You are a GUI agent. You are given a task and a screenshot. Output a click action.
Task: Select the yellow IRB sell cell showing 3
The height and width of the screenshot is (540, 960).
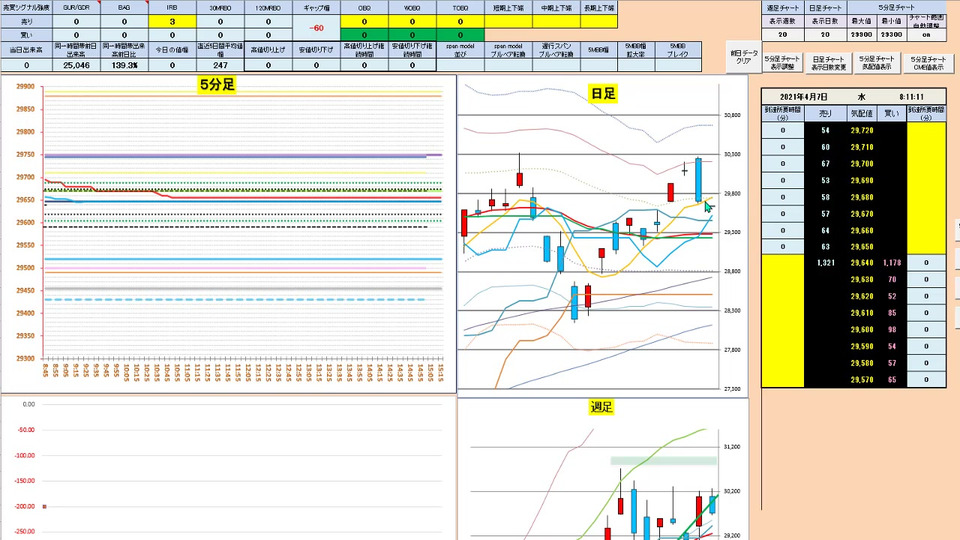pyautogui.click(x=172, y=21)
